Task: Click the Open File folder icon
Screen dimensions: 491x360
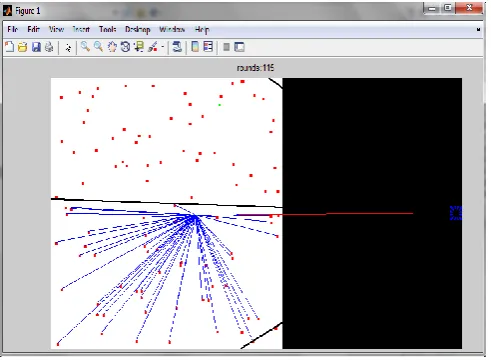Action: click(x=22, y=47)
